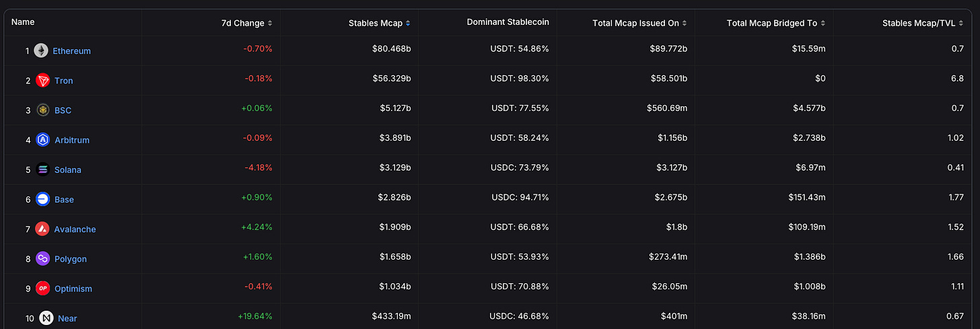Click the Arbitrum chain logo icon
This screenshot has height=329, width=980.
(43, 140)
